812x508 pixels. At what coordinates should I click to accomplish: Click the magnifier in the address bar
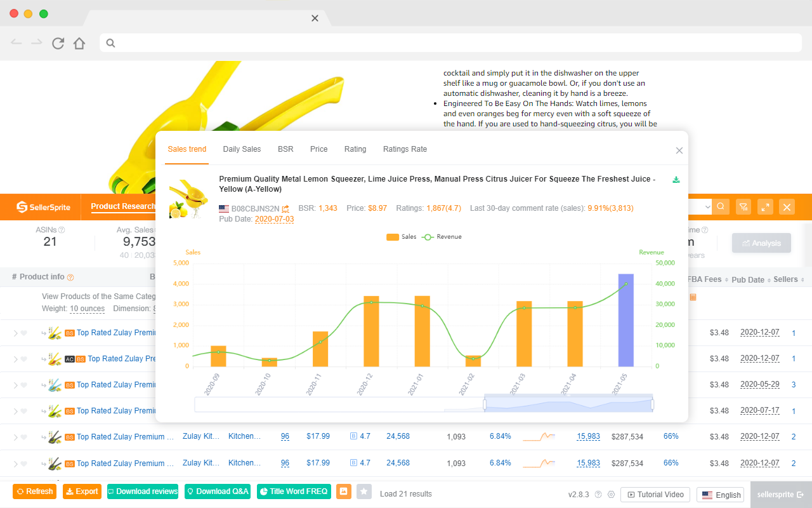coord(110,43)
